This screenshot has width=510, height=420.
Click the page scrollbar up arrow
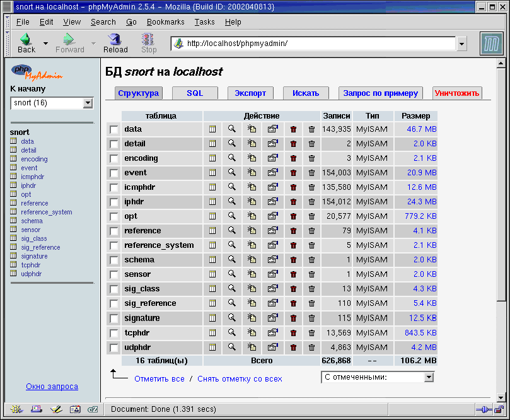click(501, 64)
